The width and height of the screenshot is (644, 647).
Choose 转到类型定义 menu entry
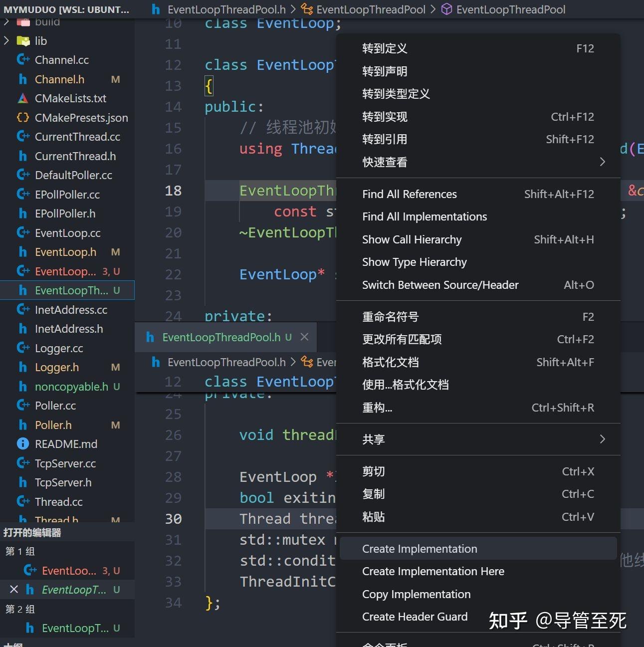pyautogui.click(x=478, y=94)
